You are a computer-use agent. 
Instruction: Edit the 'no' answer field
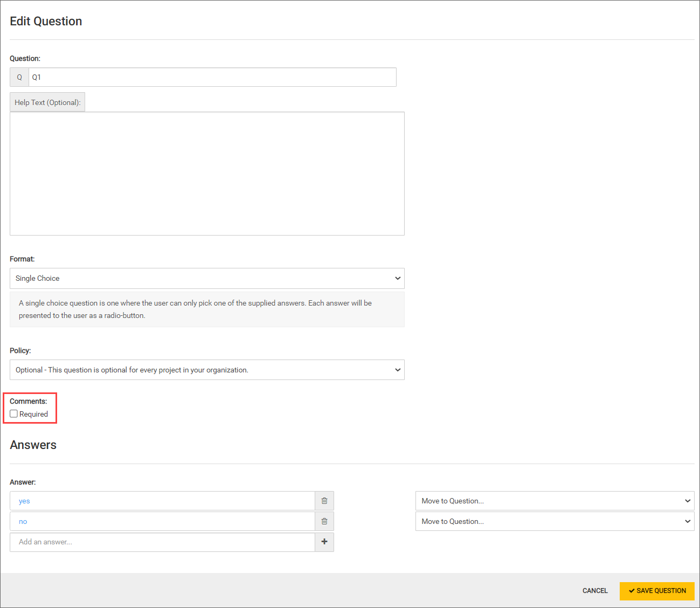pos(162,521)
